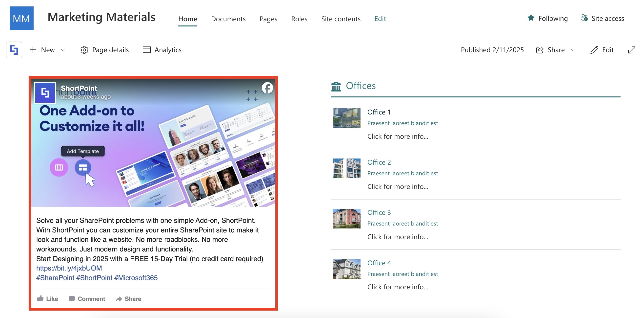Expand the Share dropdown chevron in toolbar
This screenshot has width=644, height=318.
tap(572, 50)
